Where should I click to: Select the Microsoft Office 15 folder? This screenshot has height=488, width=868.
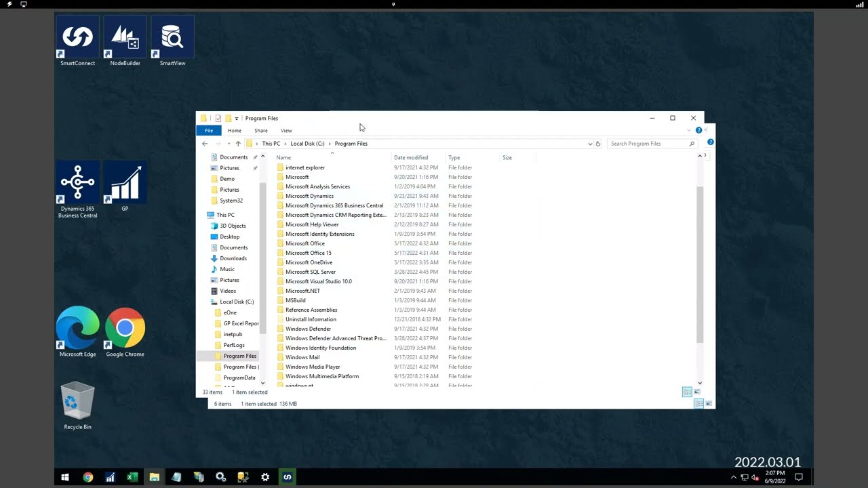(309, 253)
